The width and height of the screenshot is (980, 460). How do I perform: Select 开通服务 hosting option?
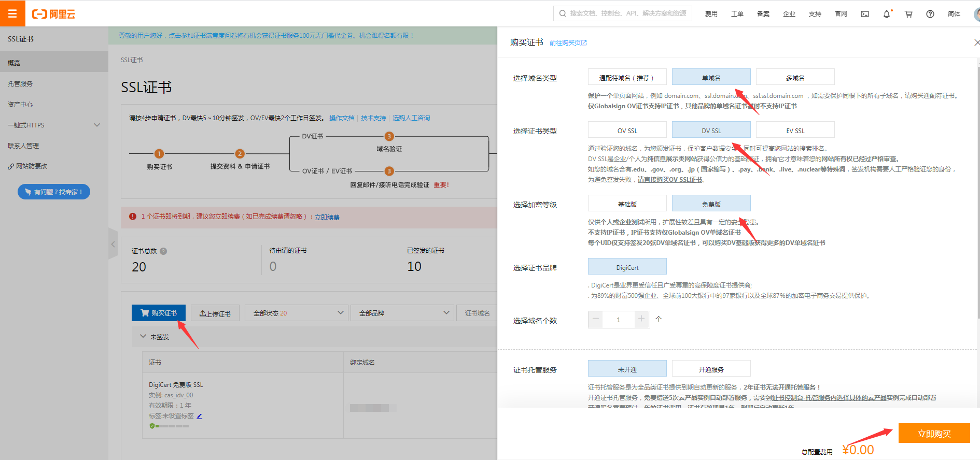point(711,369)
